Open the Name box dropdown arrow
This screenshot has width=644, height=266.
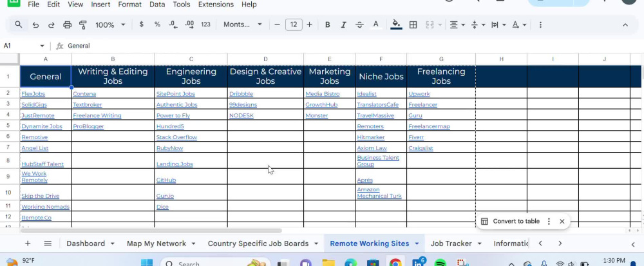[x=42, y=46]
